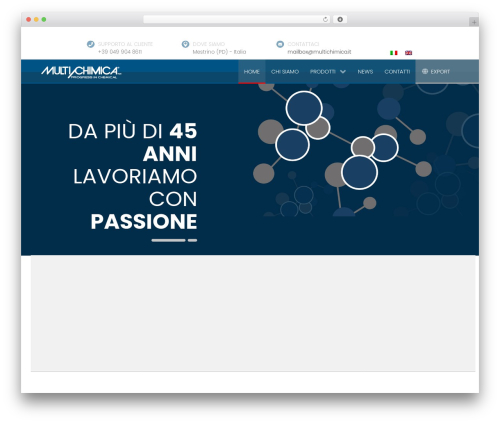Viewport: 500px width, 423px height.
Task: Open a new browser tab with plus button
Action: tap(474, 22)
